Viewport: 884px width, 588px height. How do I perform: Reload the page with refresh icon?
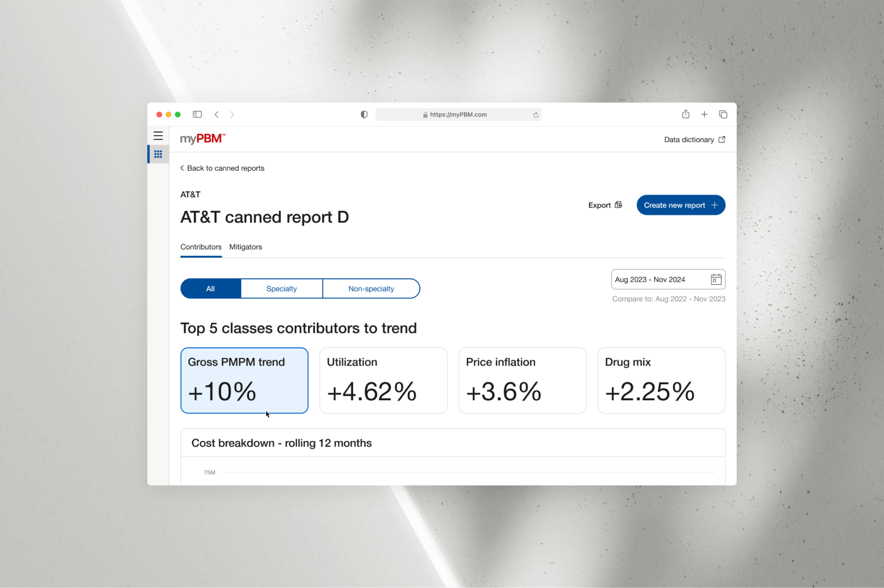[536, 115]
